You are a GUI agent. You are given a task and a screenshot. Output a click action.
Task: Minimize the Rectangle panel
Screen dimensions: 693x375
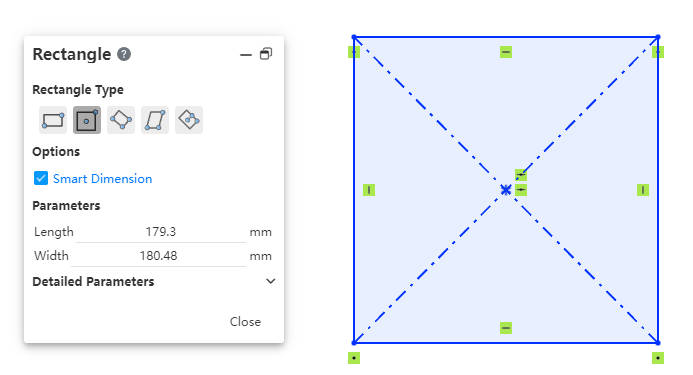[246, 55]
